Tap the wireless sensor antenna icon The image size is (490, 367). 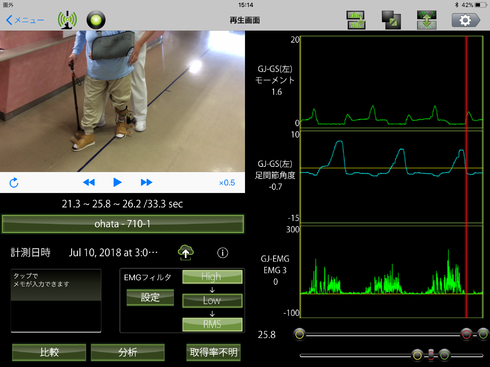point(67,20)
